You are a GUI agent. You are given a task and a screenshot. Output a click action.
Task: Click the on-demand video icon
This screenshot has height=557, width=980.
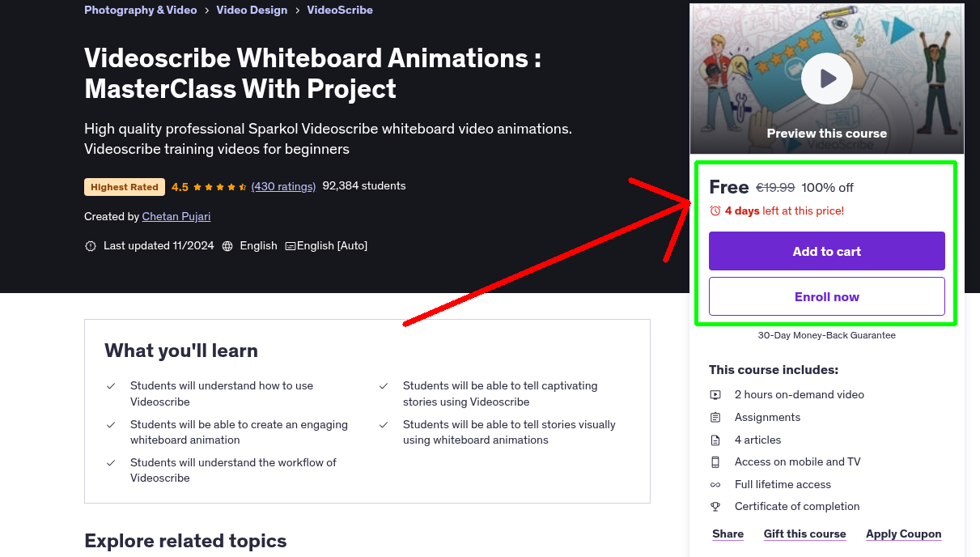(715, 395)
